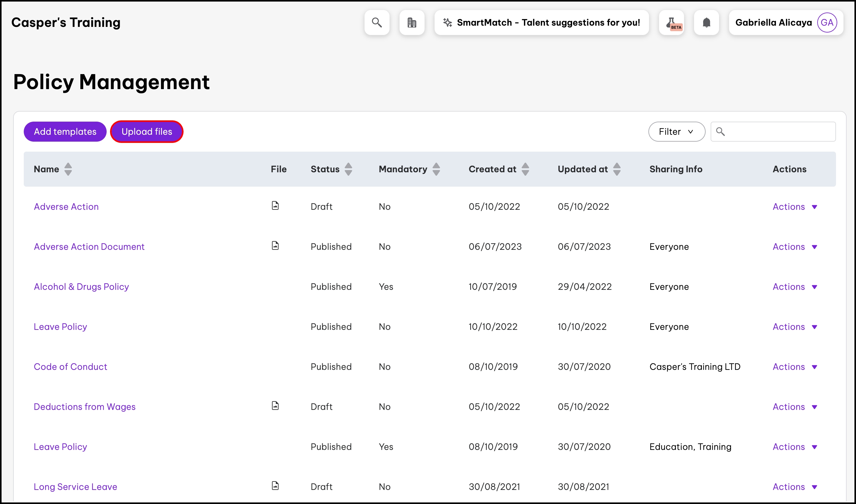Viewport: 856px width, 504px height.
Task: Expand Actions dropdown for Code of Conduct
Action: [794, 367]
